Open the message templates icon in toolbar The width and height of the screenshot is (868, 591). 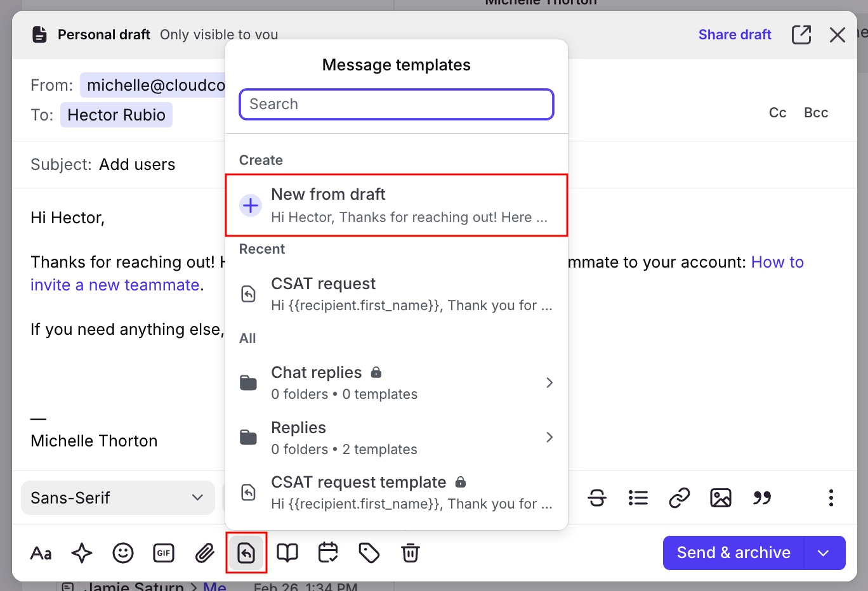click(x=246, y=553)
